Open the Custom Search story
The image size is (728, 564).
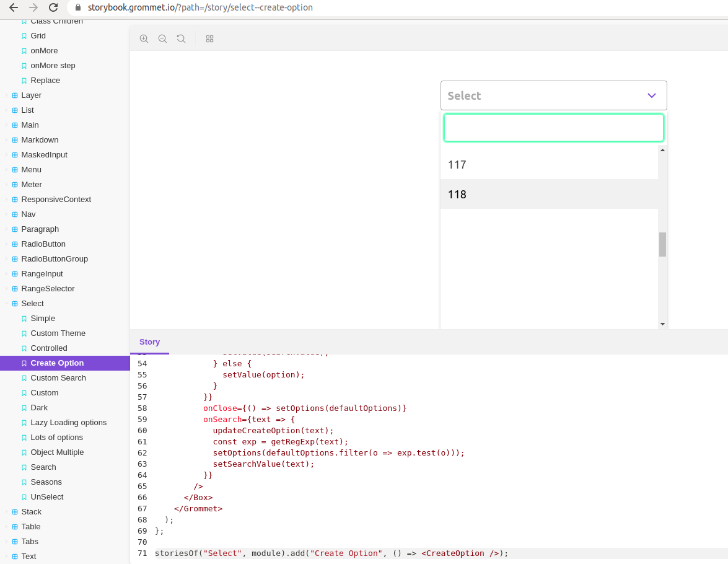(x=58, y=377)
